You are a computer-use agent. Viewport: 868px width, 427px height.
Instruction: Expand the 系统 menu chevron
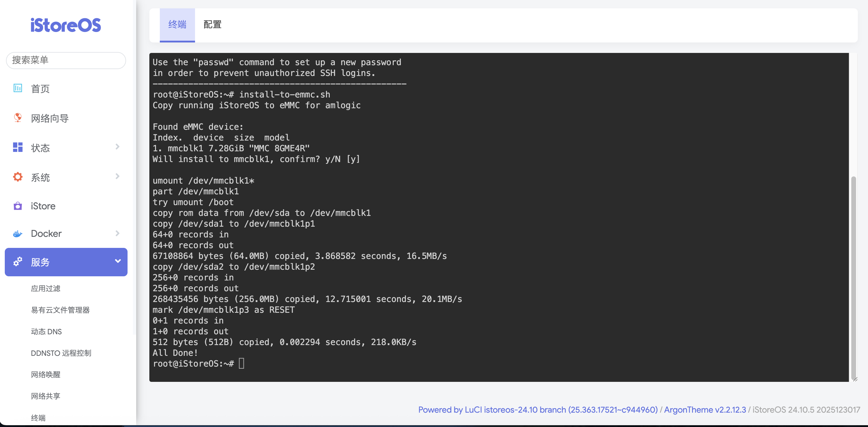tap(117, 176)
